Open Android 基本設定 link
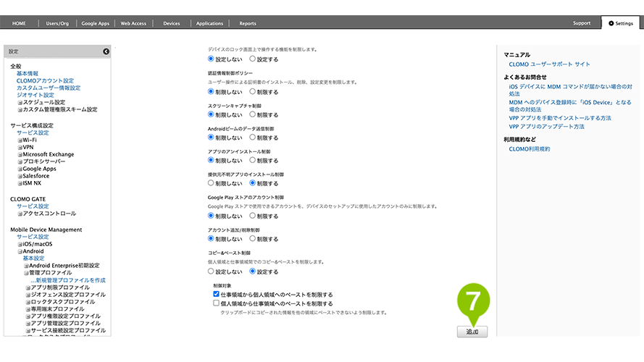This screenshot has height=362, width=644. coord(33,258)
